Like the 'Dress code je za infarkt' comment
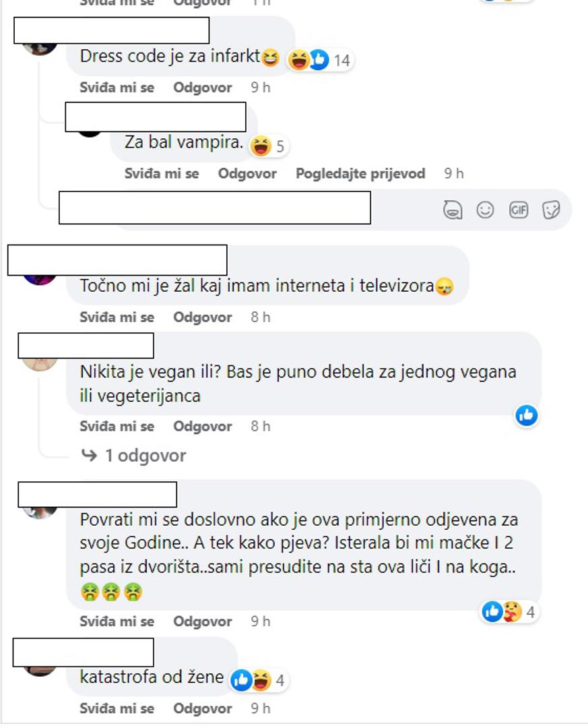 click(117, 87)
